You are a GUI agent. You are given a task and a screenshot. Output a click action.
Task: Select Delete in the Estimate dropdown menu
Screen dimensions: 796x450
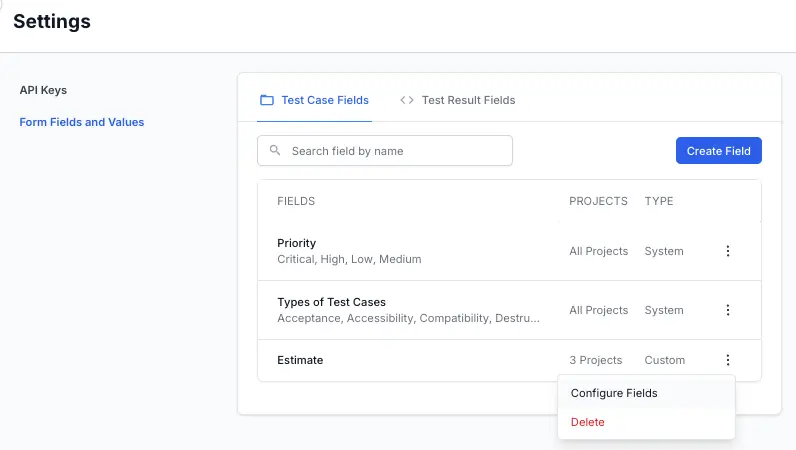(x=588, y=422)
